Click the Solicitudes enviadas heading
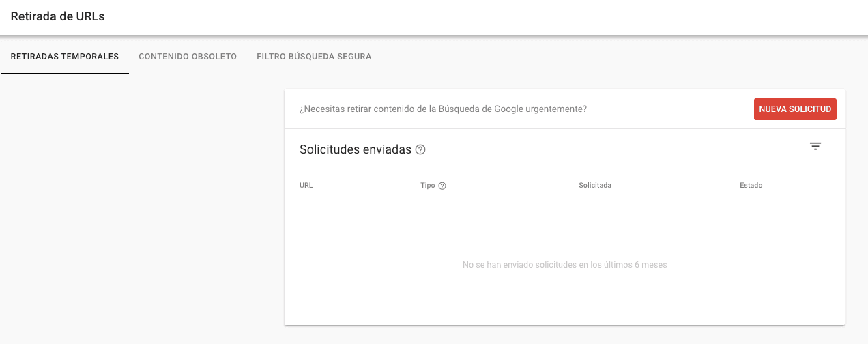Screen dimensions: 868x344 [x=356, y=149]
